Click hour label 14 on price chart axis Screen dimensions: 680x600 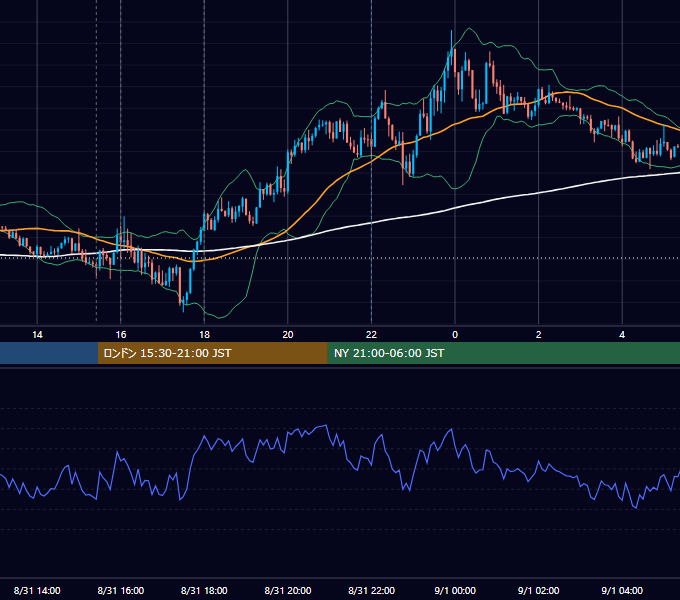[x=37, y=335]
